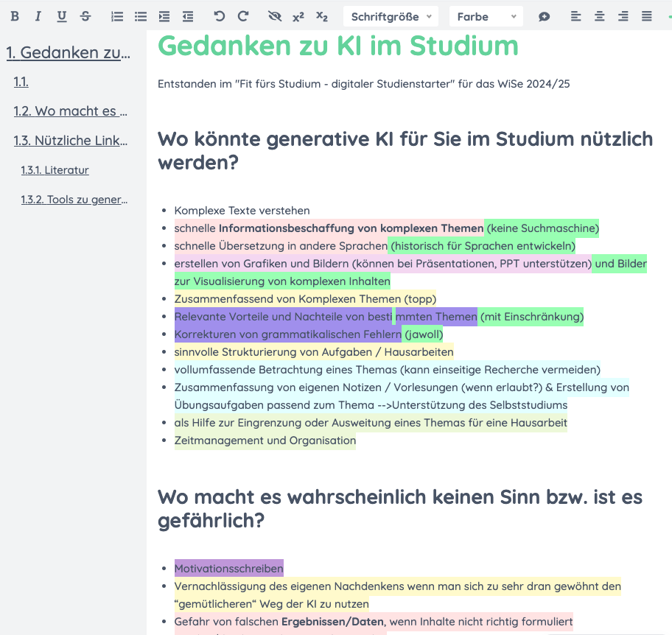The width and height of the screenshot is (672, 635).
Task: Insert a numbered list
Action: (x=116, y=16)
